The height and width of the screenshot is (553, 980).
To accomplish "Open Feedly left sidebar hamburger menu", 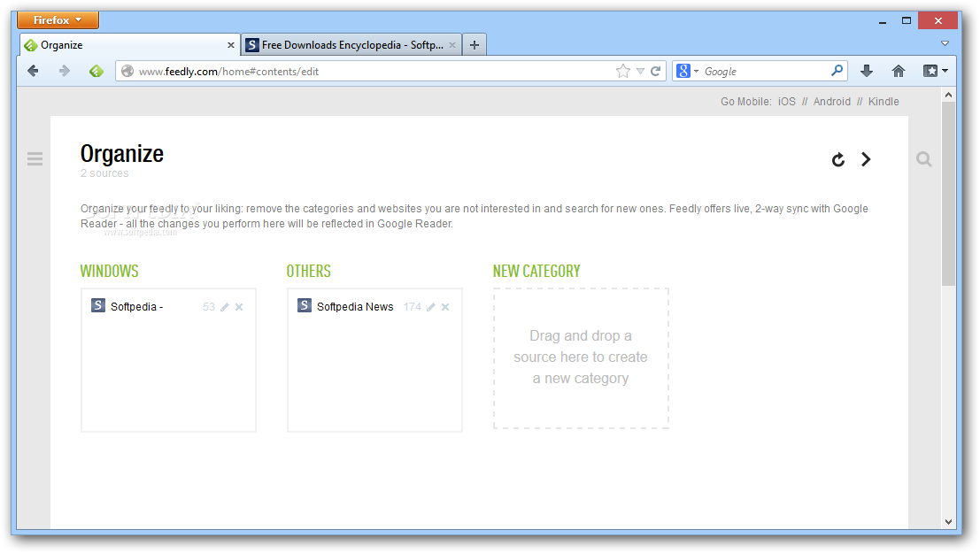I will 35,158.
